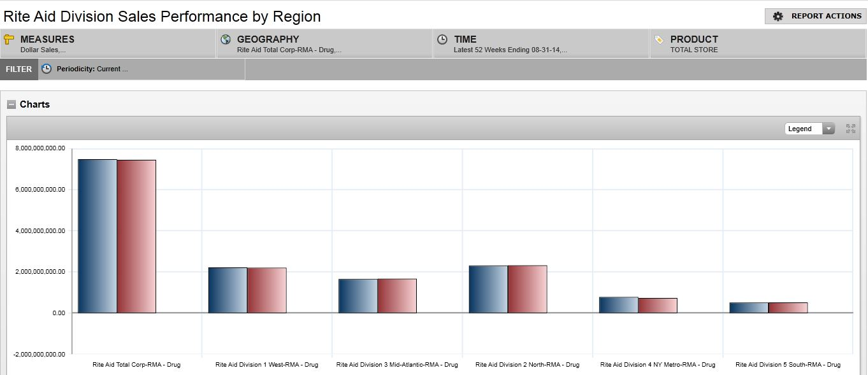The height and width of the screenshot is (375, 868).
Task: Click the red bar for Total Corp
Action: (136, 236)
